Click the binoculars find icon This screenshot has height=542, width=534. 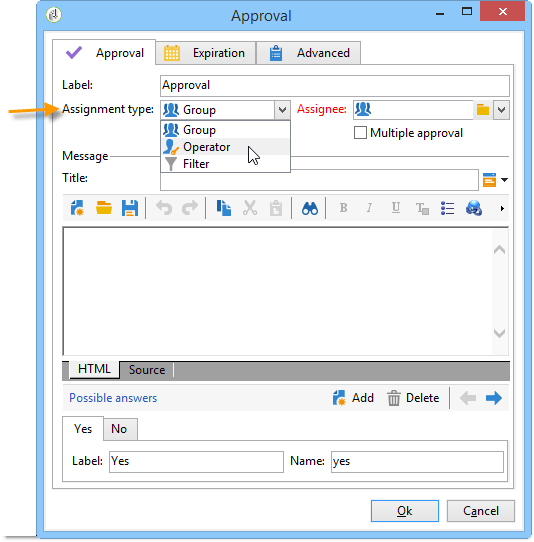(309, 208)
